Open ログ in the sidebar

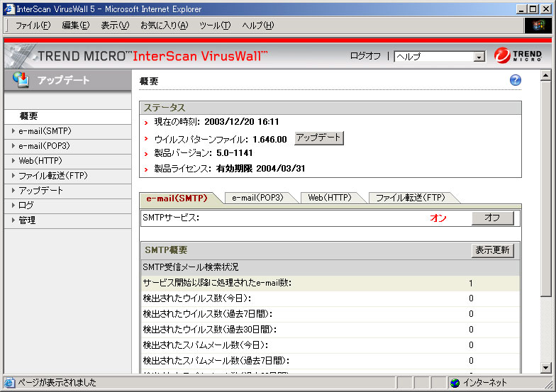26,206
